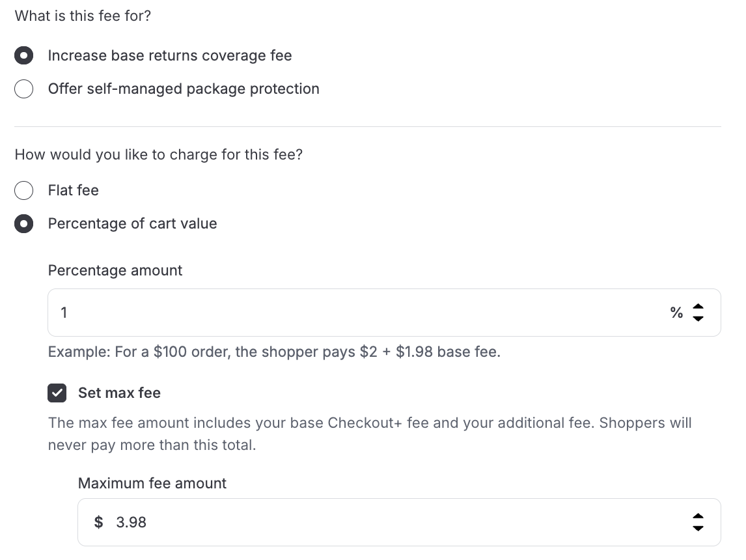Click the "Increase base returns coverage fee" label text
Image resolution: width=746 pixels, height=560 pixels.
point(170,56)
